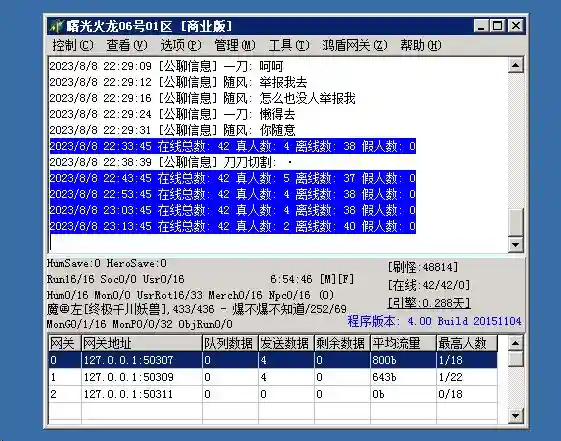561x441 pixels.
Task: Click the 发送数据 column header
Action: point(286,343)
